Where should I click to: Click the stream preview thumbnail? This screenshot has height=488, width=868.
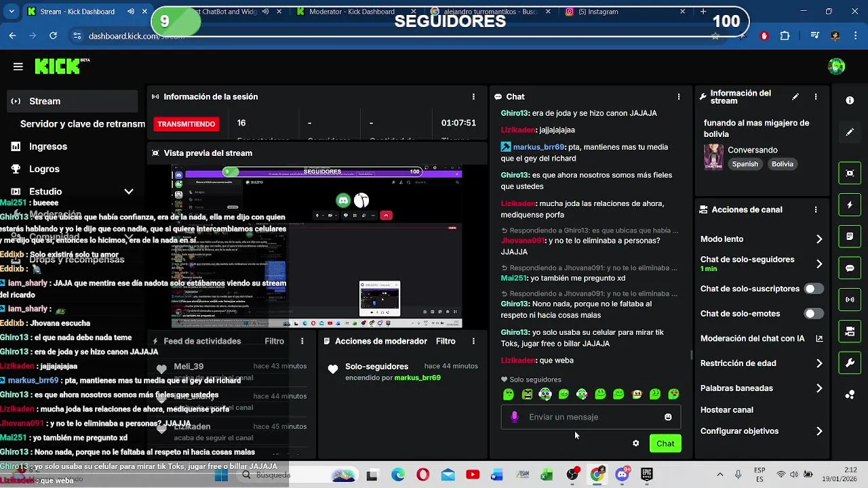click(317, 247)
